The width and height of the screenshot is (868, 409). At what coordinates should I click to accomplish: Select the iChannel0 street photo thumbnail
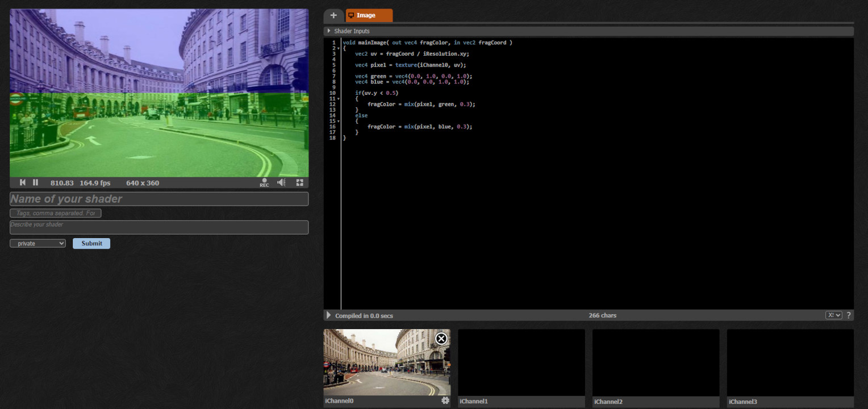387,362
